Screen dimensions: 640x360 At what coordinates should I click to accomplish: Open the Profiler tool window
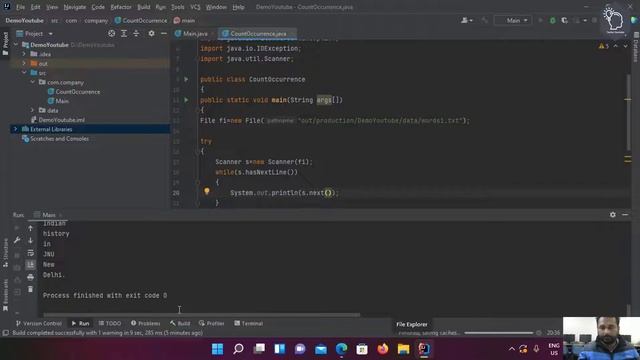211,323
